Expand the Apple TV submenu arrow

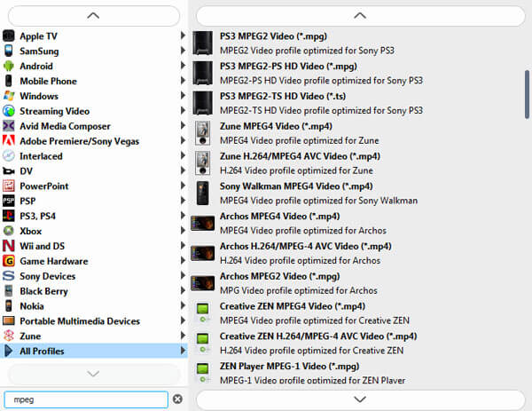183,36
